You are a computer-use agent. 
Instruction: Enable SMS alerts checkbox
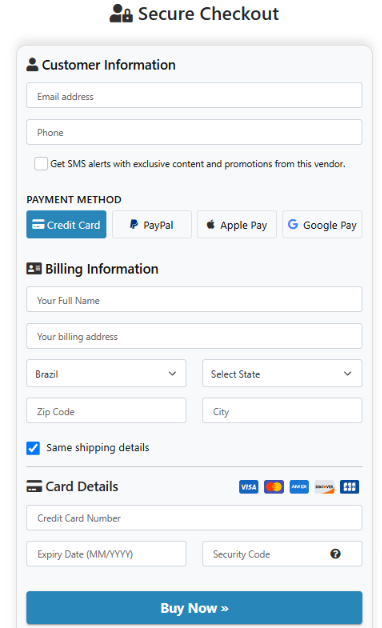coord(41,163)
